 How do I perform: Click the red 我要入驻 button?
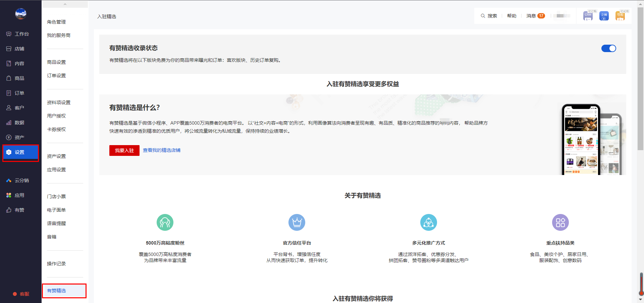pyautogui.click(x=124, y=150)
